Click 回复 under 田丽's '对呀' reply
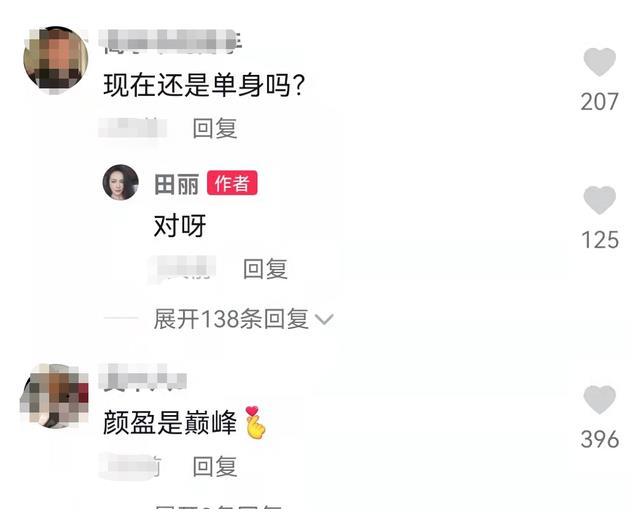This screenshot has width=640, height=519. tap(265, 269)
